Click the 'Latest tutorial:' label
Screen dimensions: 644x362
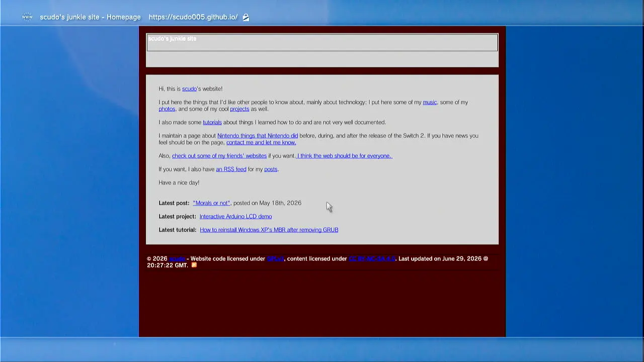[178, 230]
